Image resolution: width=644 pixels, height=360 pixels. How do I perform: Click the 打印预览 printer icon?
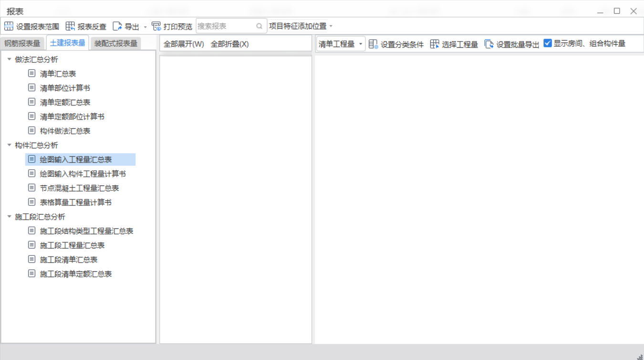point(156,26)
